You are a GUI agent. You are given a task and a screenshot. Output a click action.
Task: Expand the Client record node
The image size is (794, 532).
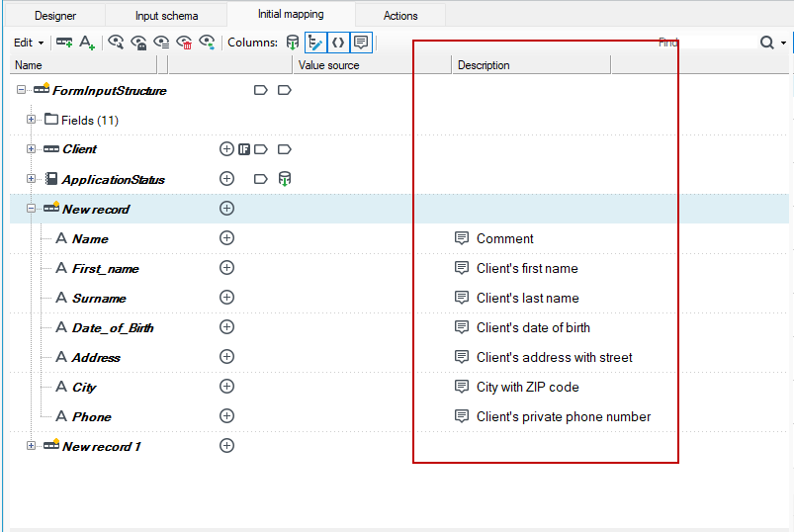coord(31,148)
